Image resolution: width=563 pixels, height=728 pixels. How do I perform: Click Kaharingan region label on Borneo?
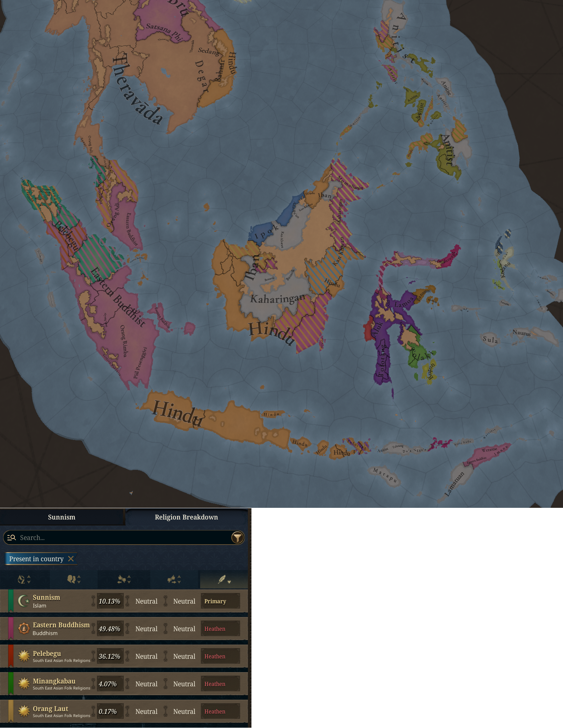[278, 299]
